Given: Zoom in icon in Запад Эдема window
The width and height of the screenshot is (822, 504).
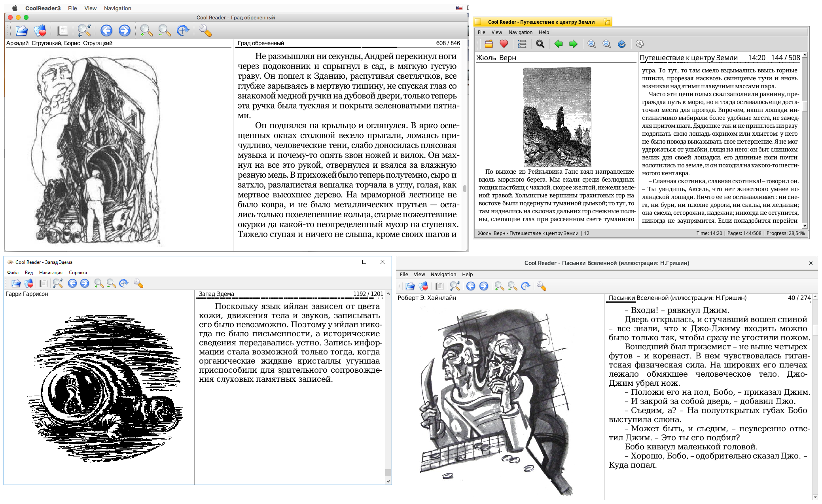Looking at the screenshot, I should (x=99, y=283).
